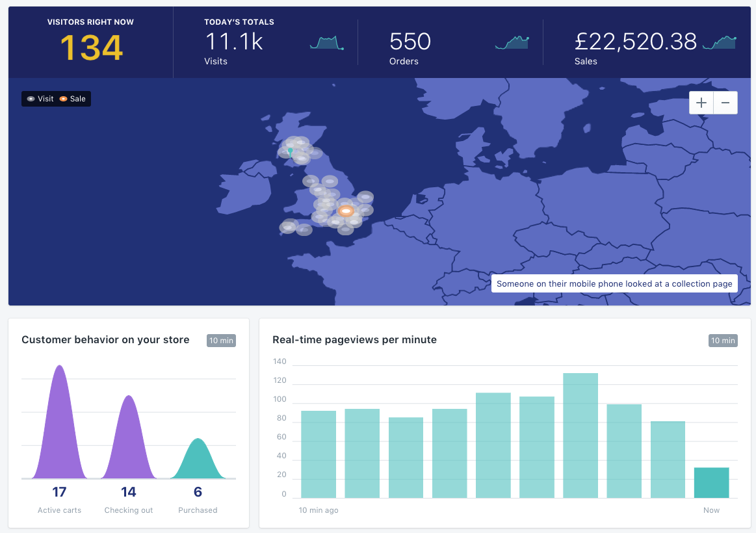The width and height of the screenshot is (756, 533).
Task: Open the 10 min badge in Customer behavior
Action: point(221,340)
